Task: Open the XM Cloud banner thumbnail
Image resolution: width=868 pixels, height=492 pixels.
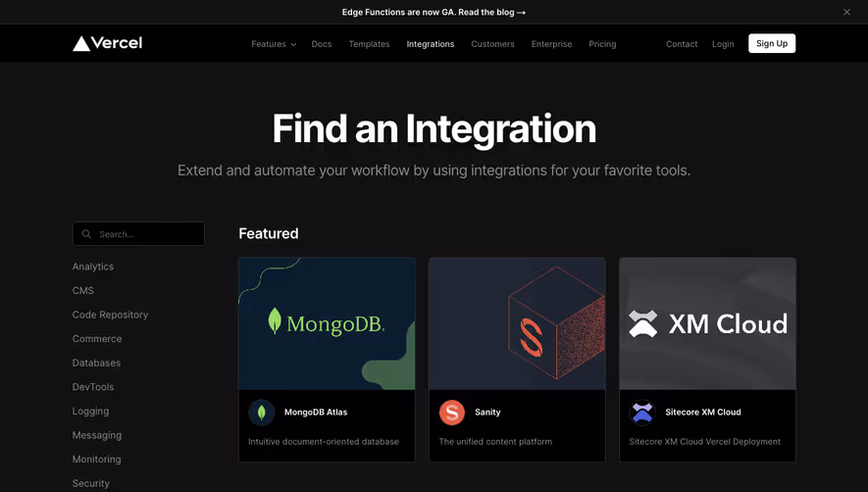Action: [707, 323]
